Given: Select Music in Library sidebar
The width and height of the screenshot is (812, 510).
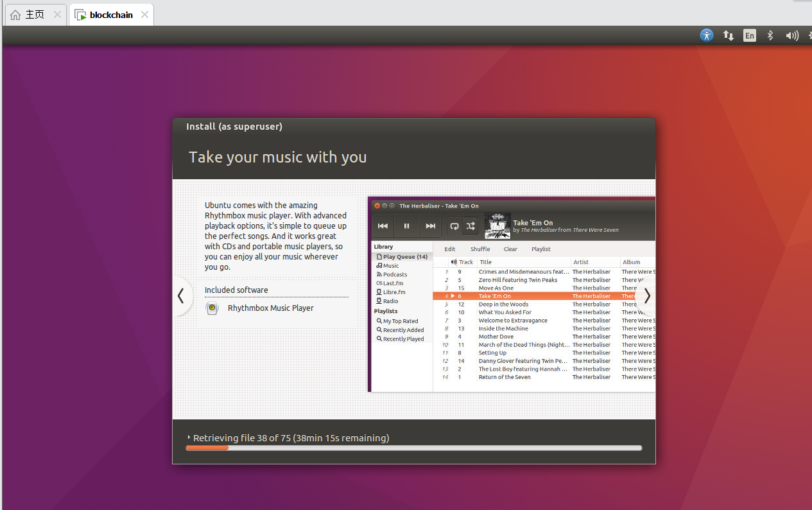Looking at the screenshot, I should [x=388, y=265].
